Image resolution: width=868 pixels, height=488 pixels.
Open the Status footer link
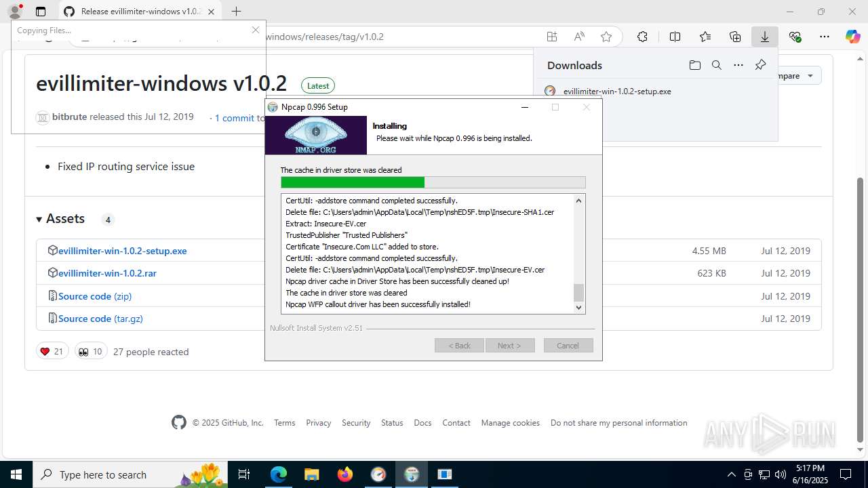click(x=392, y=423)
